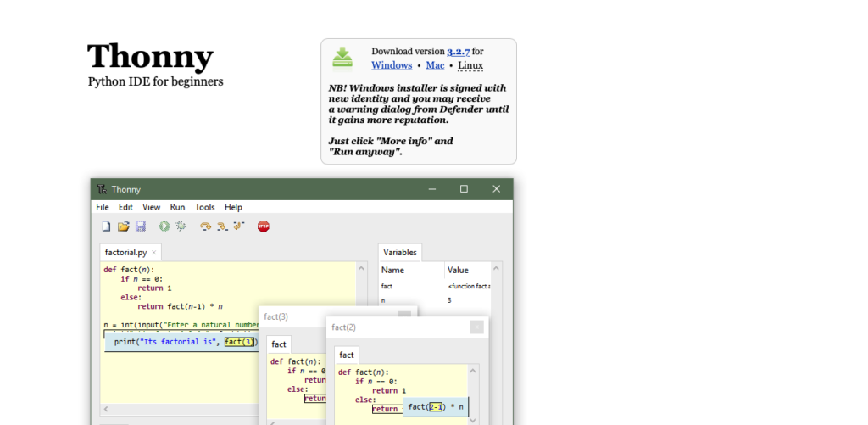Image resolution: width=868 pixels, height=425 pixels.
Task: Click the n value 3 cell
Action: click(x=449, y=299)
